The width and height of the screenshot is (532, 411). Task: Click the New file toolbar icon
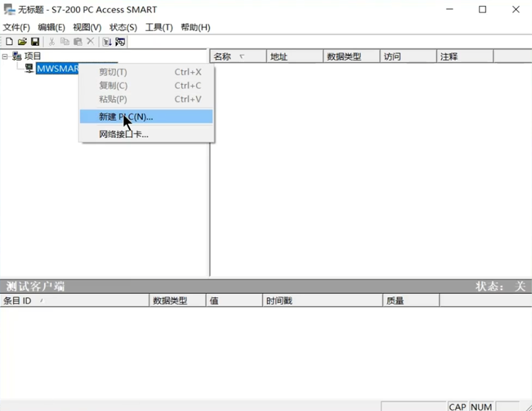(x=9, y=41)
